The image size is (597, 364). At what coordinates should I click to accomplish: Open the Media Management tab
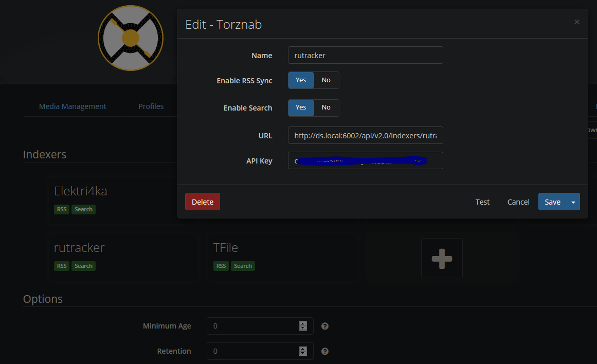(73, 106)
